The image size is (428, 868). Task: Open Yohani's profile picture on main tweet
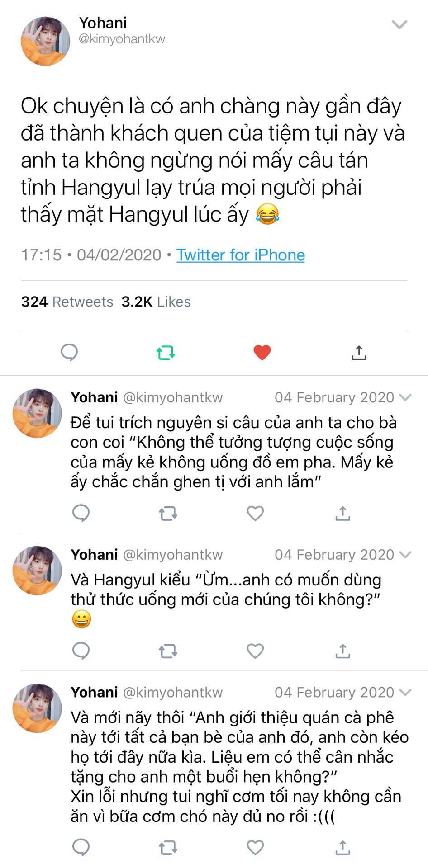click(x=45, y=41)
